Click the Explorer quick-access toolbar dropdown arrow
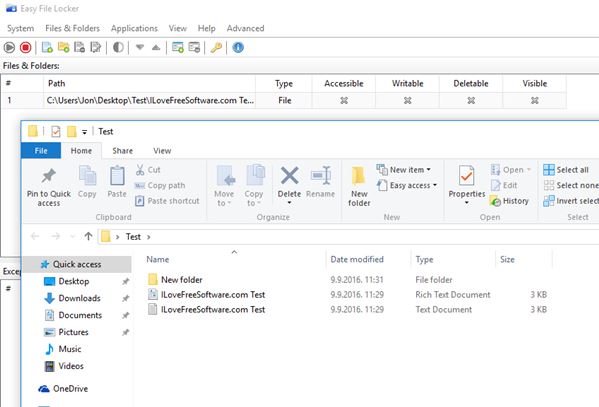This screenshot has height=407, width=599. 84,132
